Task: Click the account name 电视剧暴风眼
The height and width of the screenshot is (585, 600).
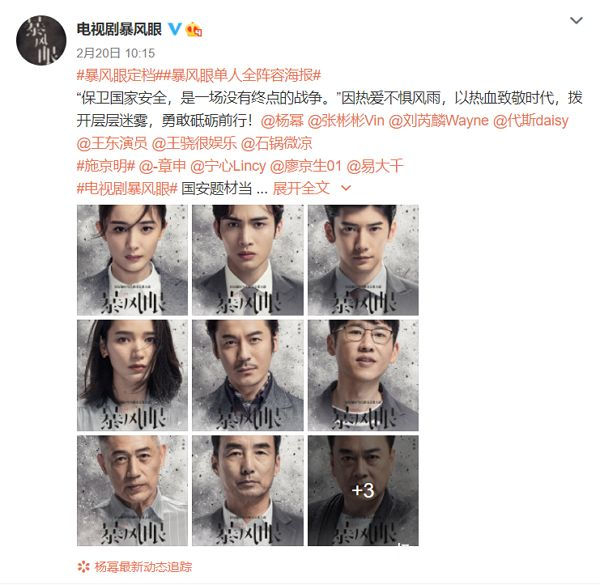Action: click(119, 29)
